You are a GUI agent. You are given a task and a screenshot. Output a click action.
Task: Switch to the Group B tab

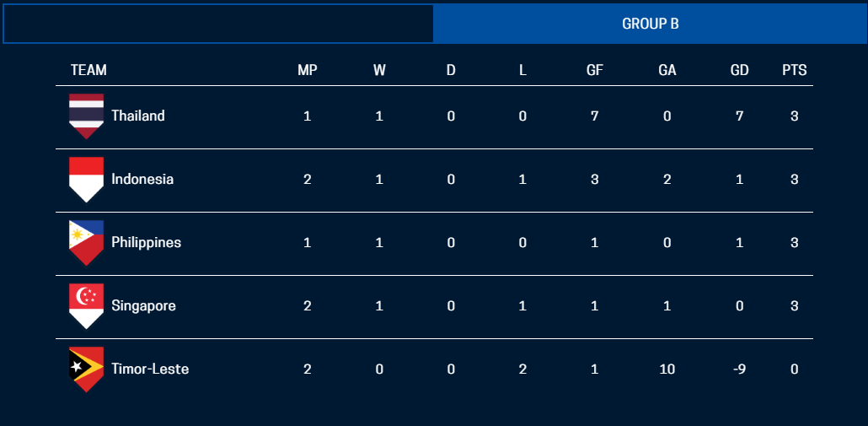click(650, 24)
